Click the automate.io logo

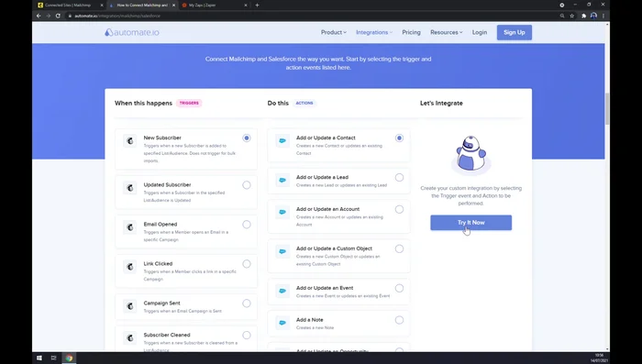pos(132,32)
